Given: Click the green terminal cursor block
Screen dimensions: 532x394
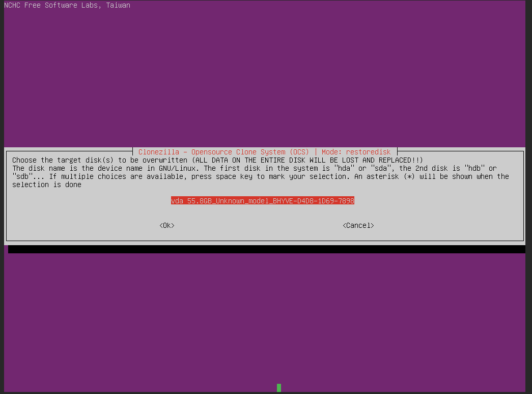Looking at the screenshot, I should point(279,387).
